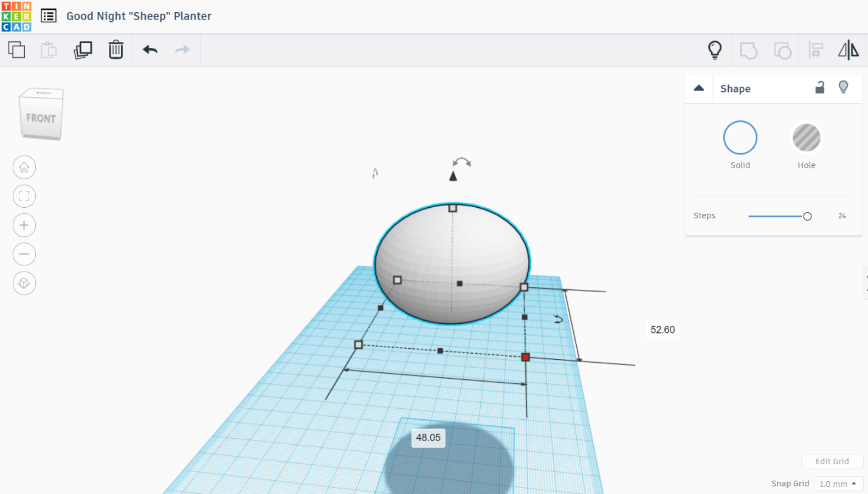Switch to orthographic view cube icon
This screenshot has width=868, height=494.
24,283
